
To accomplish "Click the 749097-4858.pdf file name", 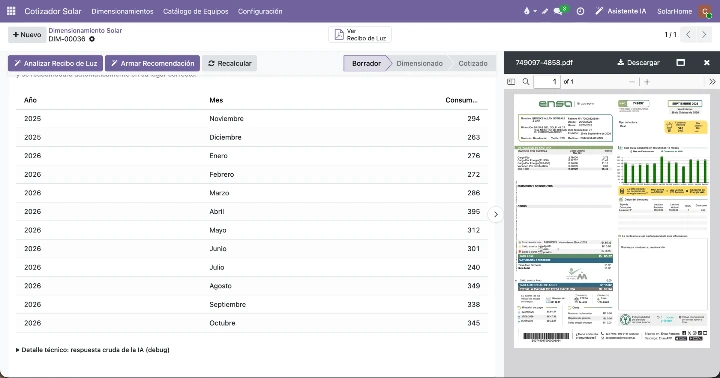I will pos(544,62).
